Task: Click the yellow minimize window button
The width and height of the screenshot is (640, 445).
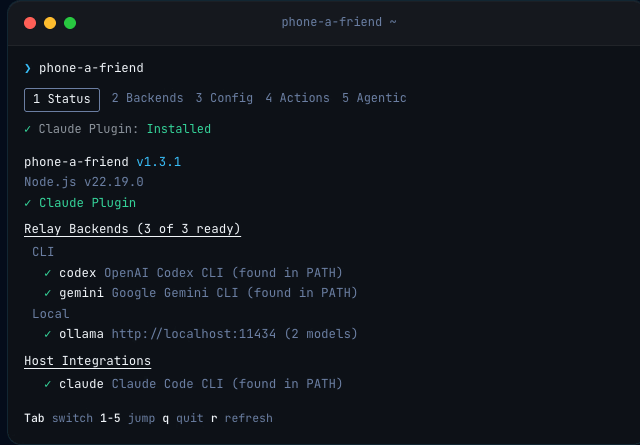Action: pyautogui.click(x=50, y=23)
